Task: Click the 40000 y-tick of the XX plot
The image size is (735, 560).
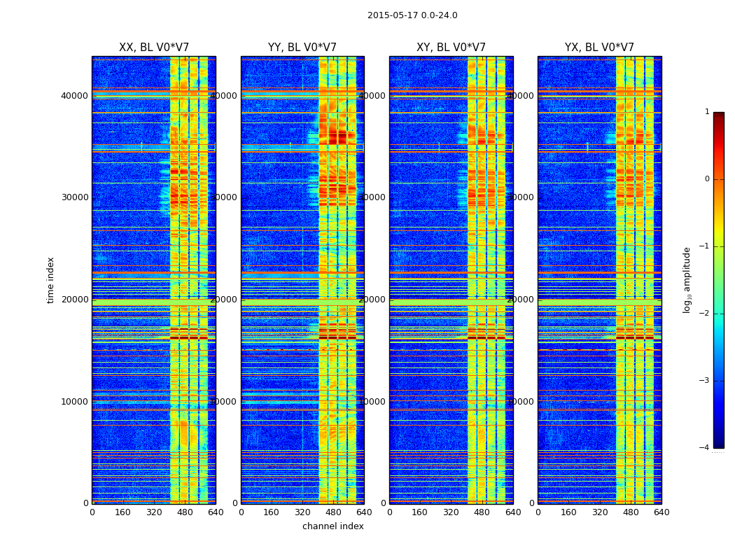Action: (x=74, y=96)
